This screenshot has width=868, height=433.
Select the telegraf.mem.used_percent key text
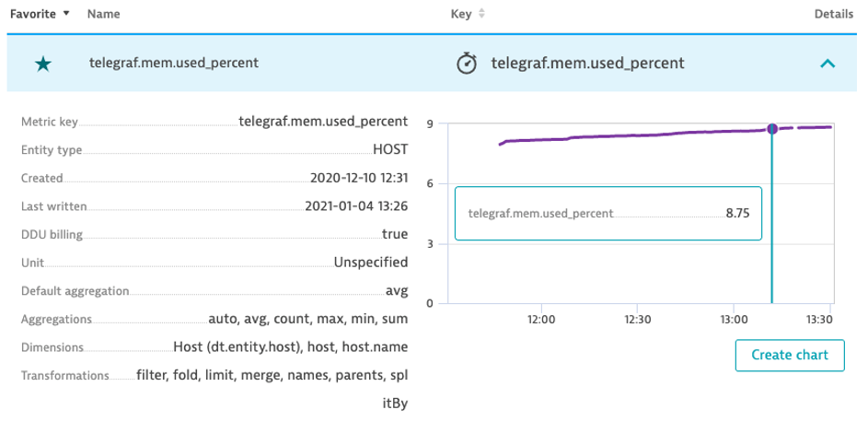(x=588, y=64)
